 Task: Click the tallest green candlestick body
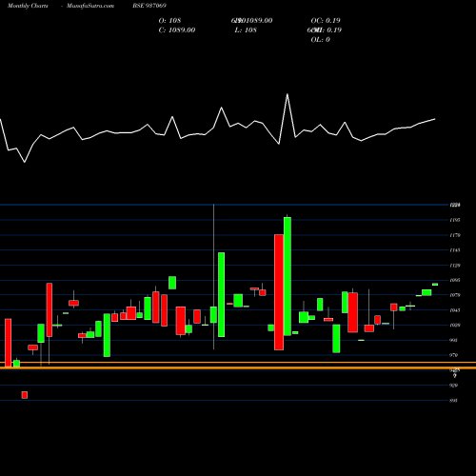coord(288,276)
